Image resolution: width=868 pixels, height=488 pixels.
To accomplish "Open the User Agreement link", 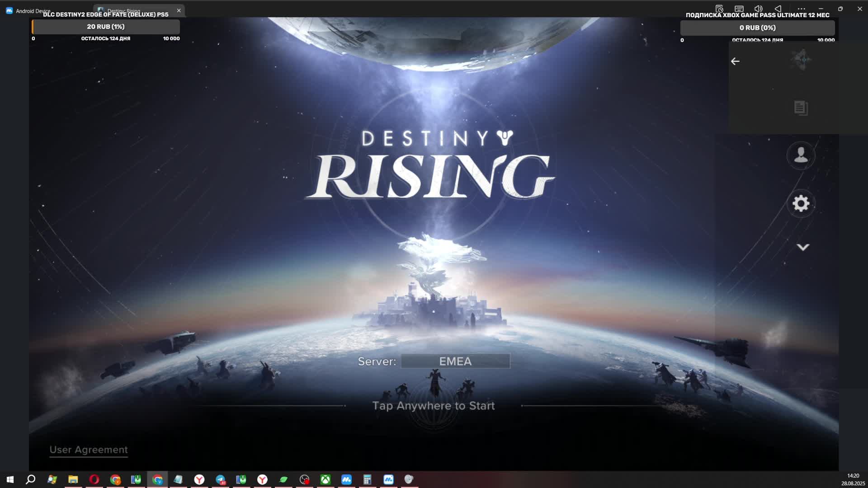I will click(x=89, y=450).
